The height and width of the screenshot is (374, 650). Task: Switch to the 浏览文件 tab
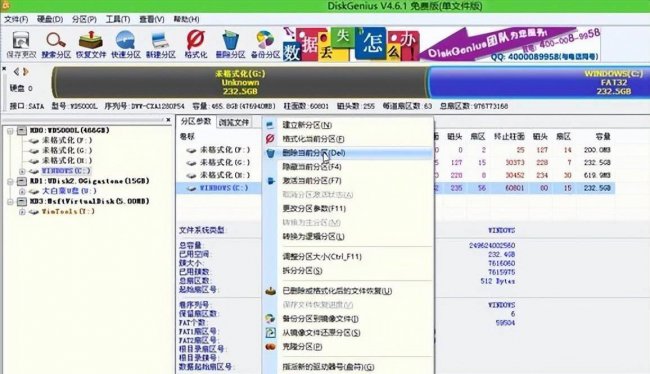(x=234, y=122)
